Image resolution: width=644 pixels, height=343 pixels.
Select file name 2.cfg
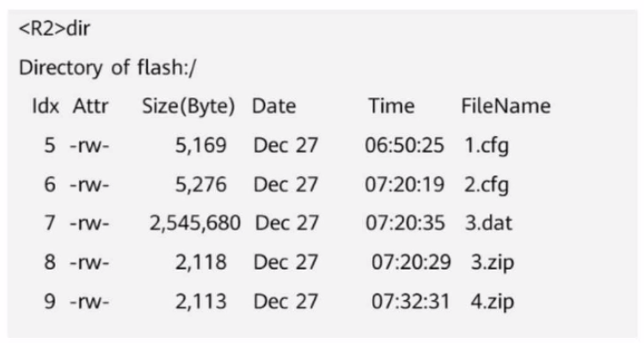tap(487, 185)
